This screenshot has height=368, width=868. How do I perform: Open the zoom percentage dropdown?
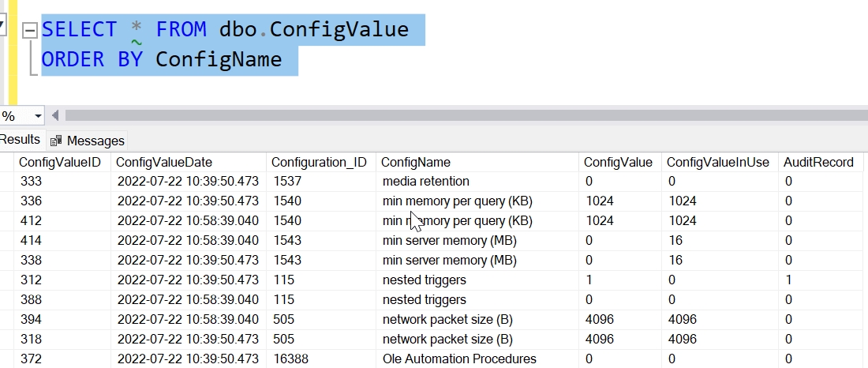39,116
